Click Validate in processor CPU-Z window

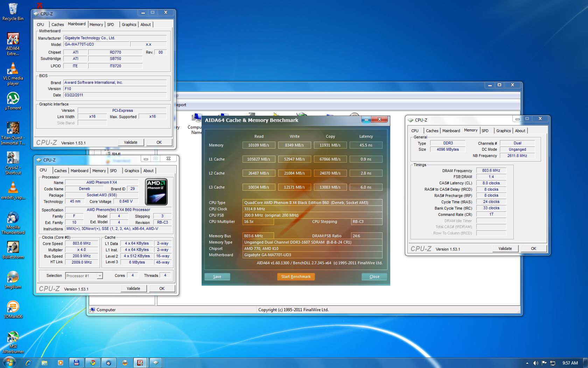pyautogui.click(x=133, y=288)
